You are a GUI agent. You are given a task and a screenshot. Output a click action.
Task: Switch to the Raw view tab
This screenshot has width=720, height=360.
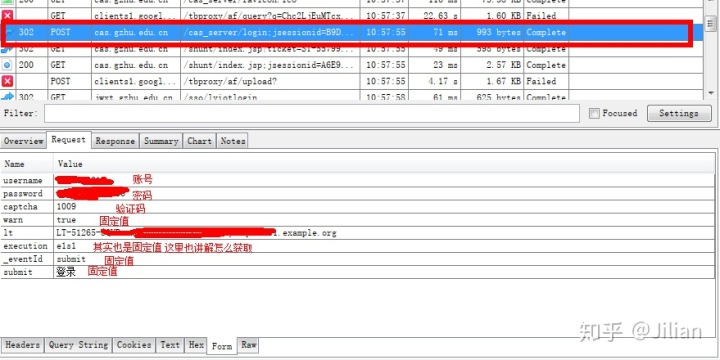coord(248,344)
